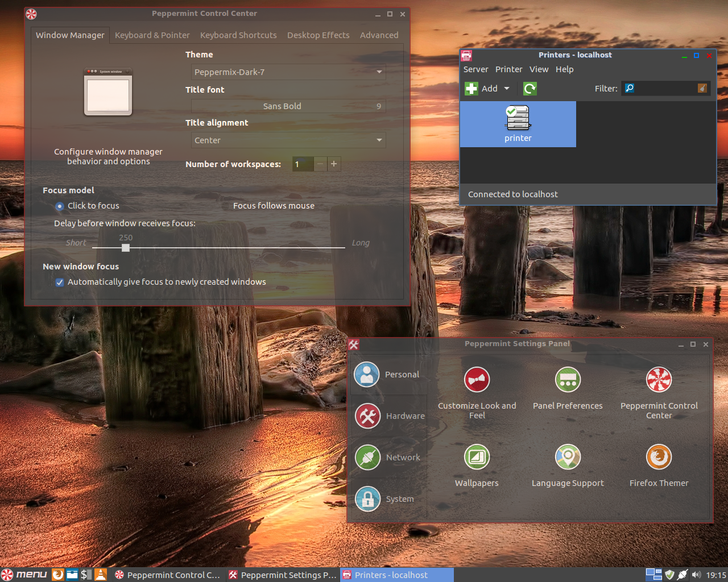Image resolution: width=728 pixels, height=582 pixels.
Task: Open the Title alignment dropdown showing Center
Action: click(288, 140)
